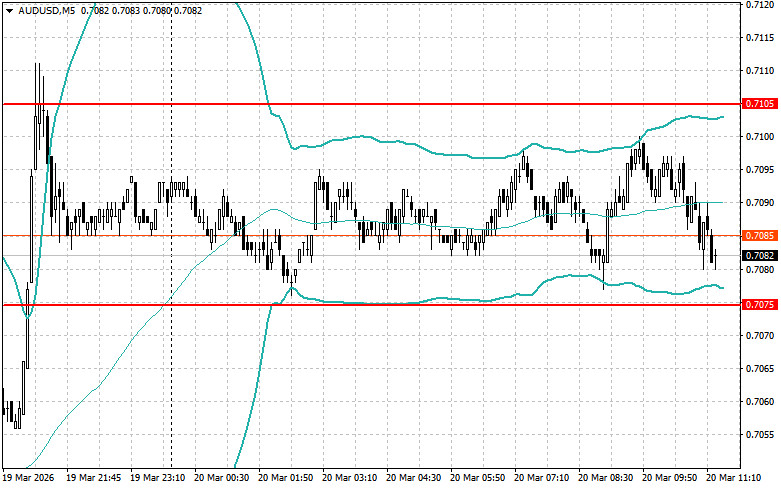Click the 20 Mar 11:10 time label

[x=734, y=478]
